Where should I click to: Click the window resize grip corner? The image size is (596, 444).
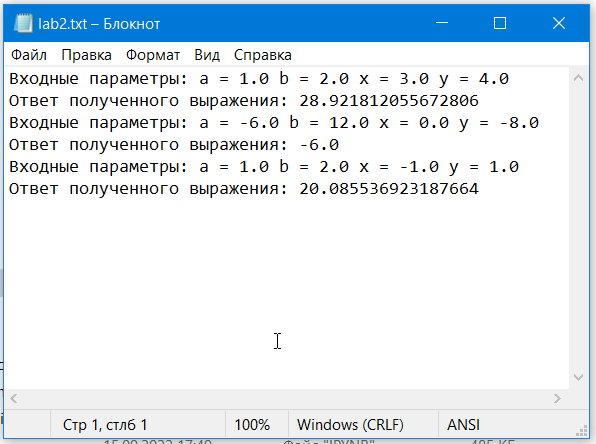coord(582,431)
